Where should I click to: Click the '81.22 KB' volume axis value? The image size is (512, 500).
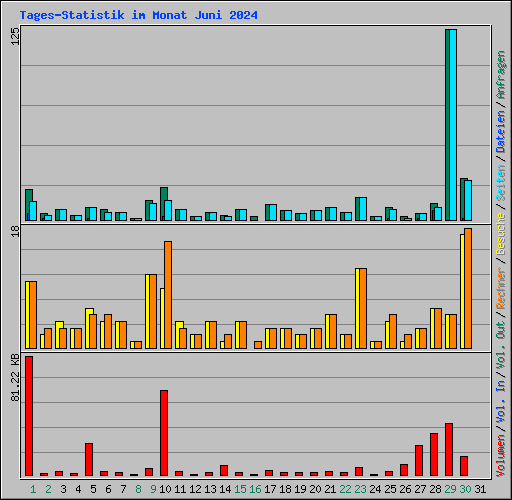click(x=15, y=378)
